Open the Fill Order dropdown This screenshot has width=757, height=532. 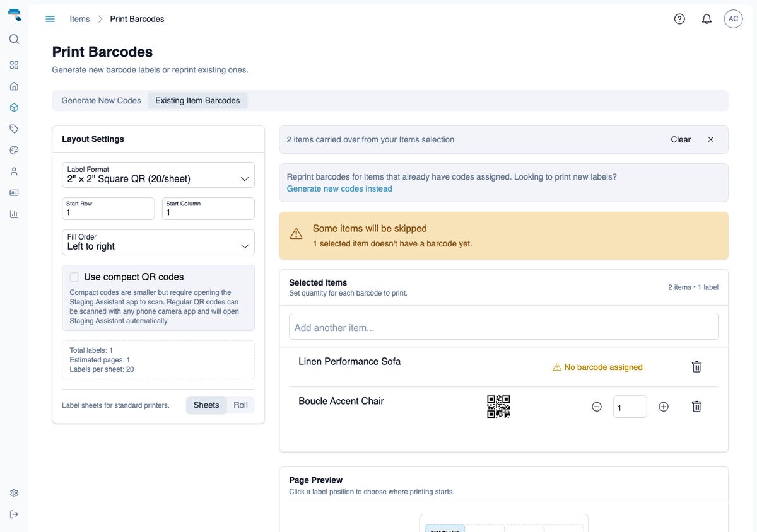click(x=158, y=242)
